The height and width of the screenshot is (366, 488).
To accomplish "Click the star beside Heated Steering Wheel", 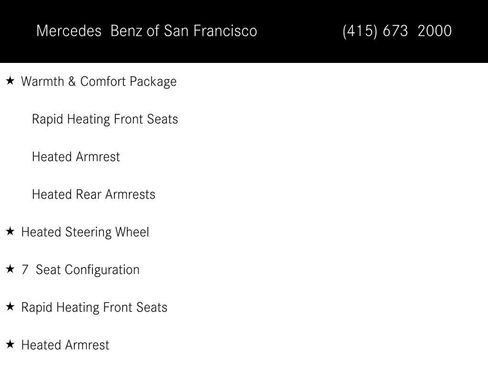I will pos(10,231).
